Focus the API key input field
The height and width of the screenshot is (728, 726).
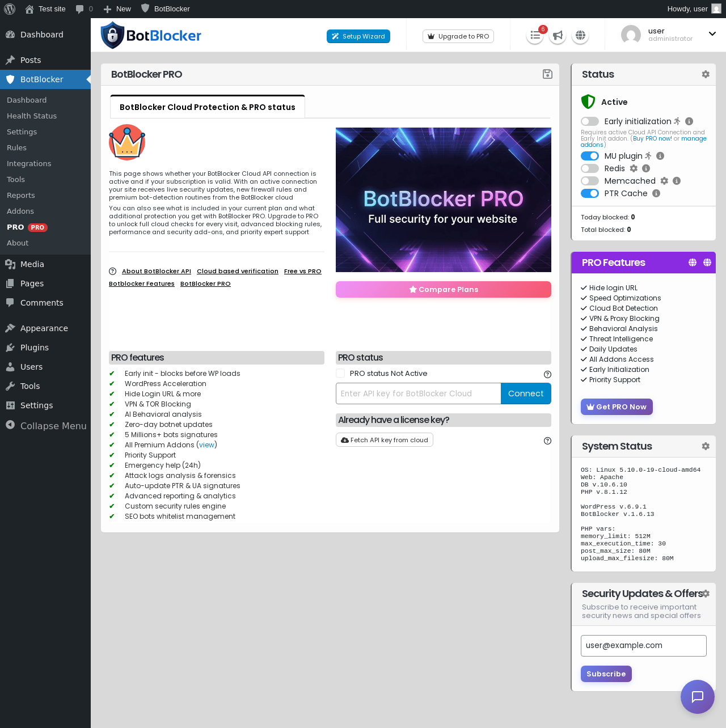tap(419, 393)
